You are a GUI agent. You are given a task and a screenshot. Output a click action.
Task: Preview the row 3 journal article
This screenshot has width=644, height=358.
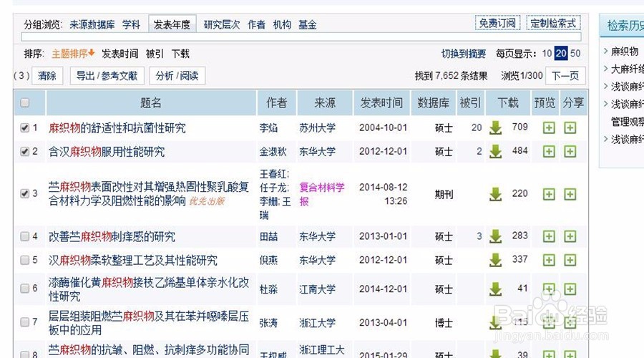point(549,194)
